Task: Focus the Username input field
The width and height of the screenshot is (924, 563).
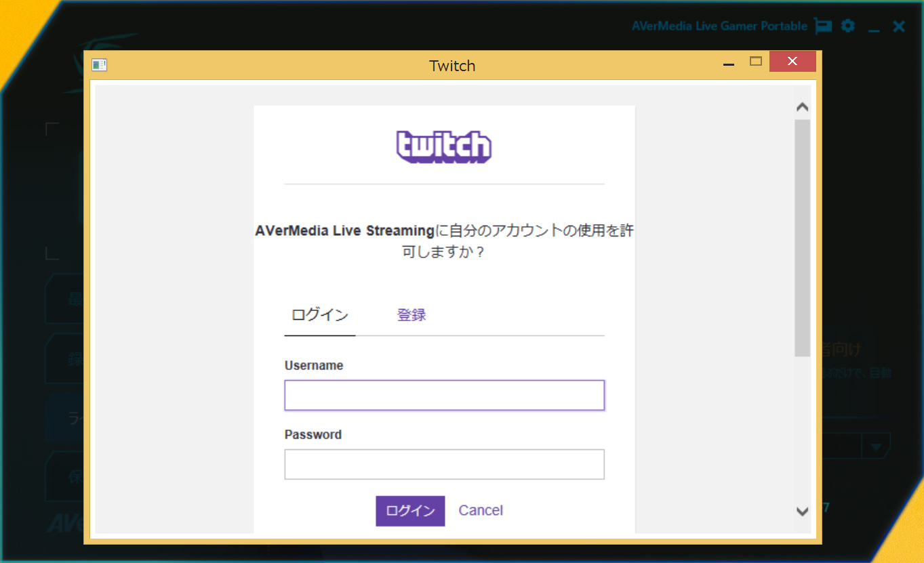Action: pyautogui.click(x=444, y=396)
